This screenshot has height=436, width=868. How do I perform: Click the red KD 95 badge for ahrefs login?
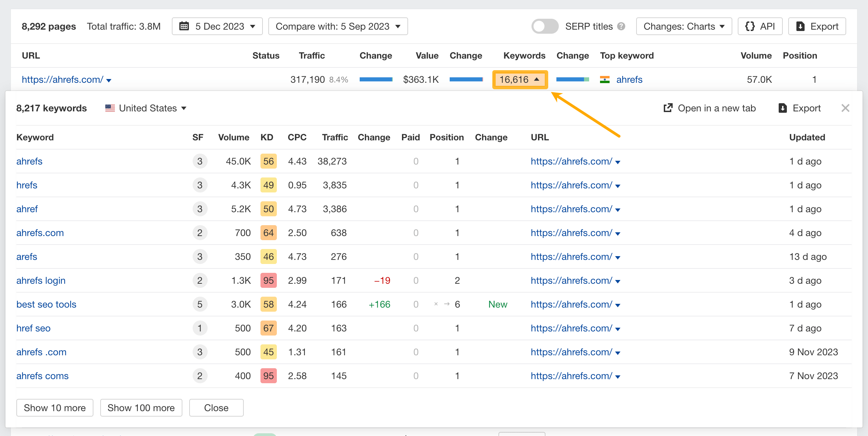coord(268,280)
